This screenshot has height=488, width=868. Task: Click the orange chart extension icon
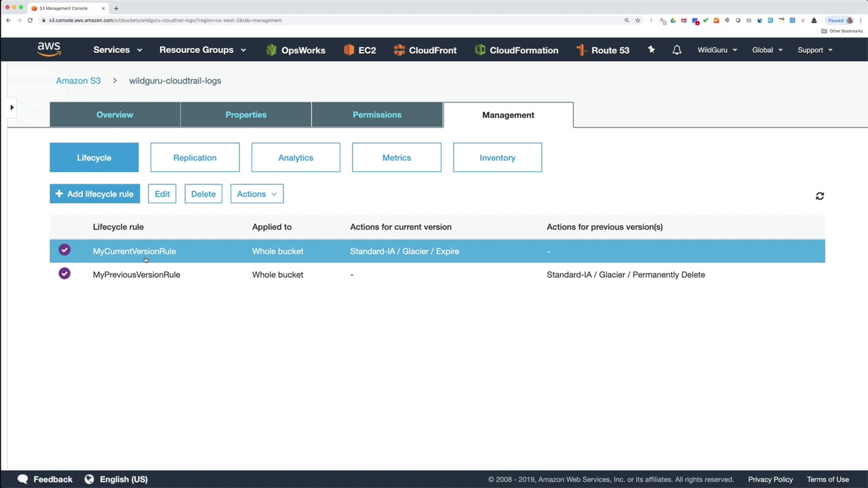(716, 20)
